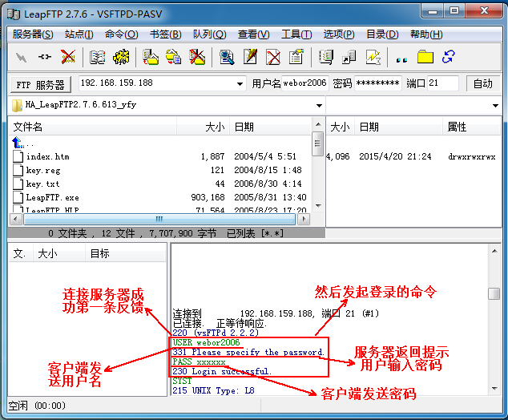This screenshot has width=508, height=420.
Task: Click the log pane scroll down arrow
Action: 494,388
